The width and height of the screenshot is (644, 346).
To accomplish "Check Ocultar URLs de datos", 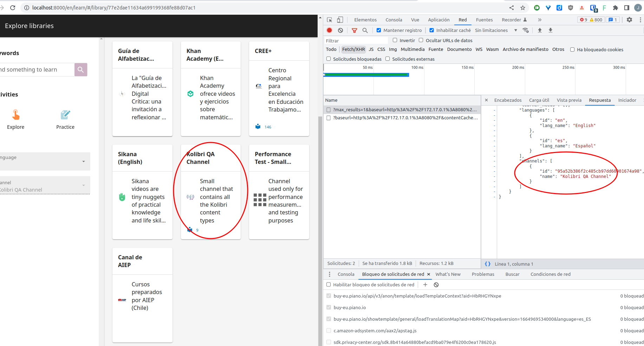I will (421, 40).
